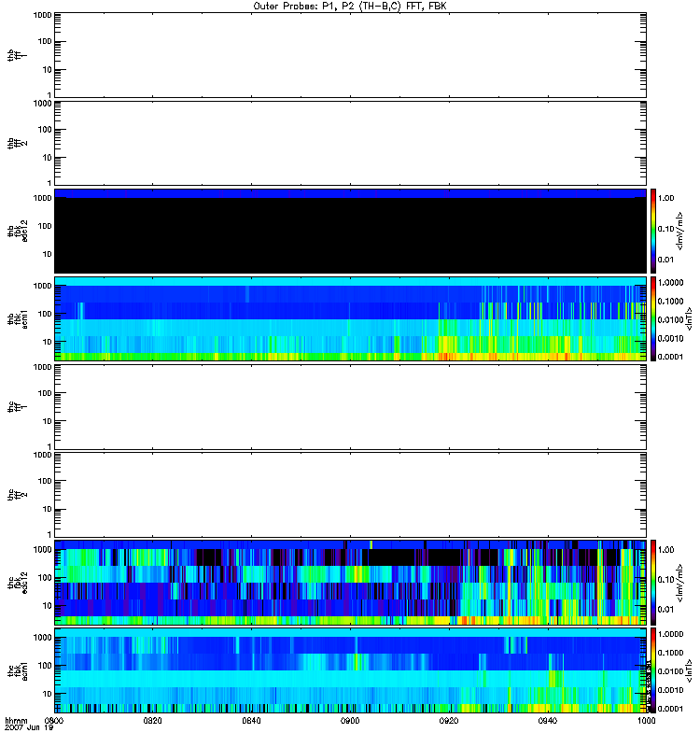The width and height of the screenshot is (700, 747).
Task: Click the 'hhmm' time format label
Action: (x=16, y=721)
